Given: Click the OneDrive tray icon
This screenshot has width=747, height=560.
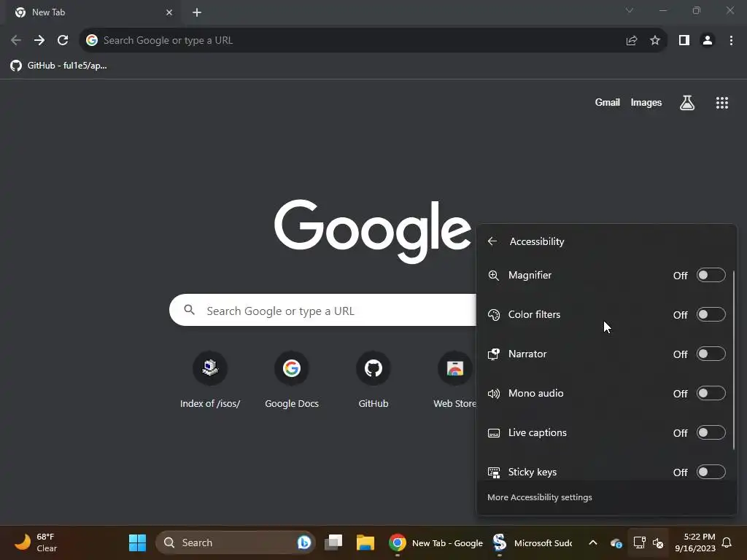Looking at the screenshot, I should [x=616, y=542].
